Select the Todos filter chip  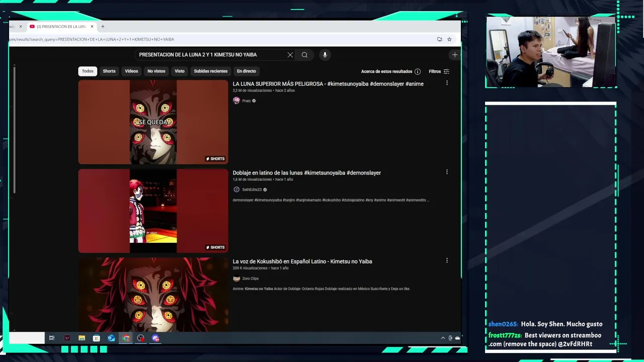coord(88,71)
